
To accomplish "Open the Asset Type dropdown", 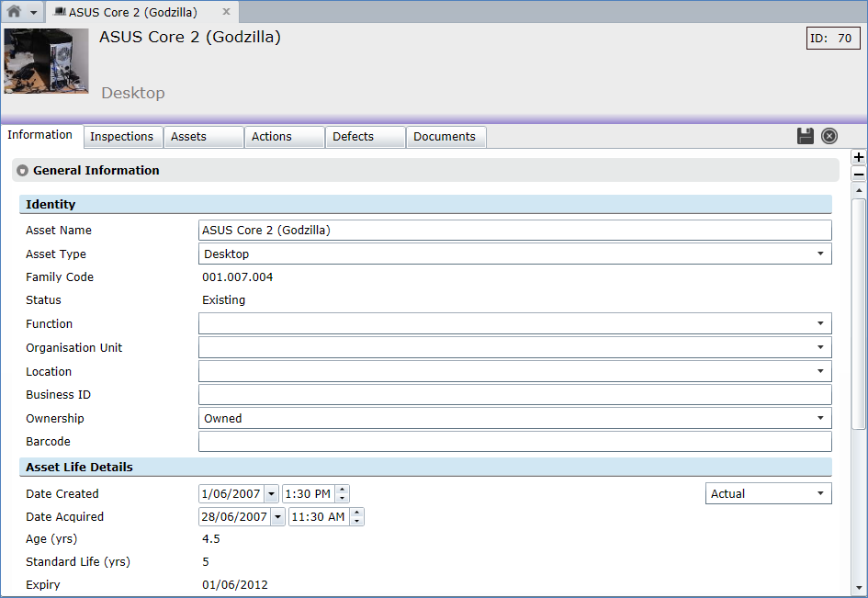I will pos(820,254).
